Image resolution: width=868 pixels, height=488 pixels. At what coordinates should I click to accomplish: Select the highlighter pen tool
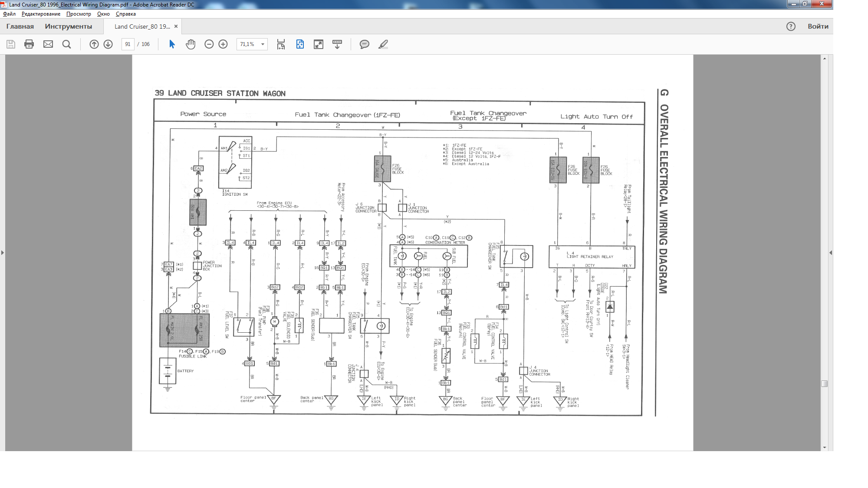coord(383,44)
